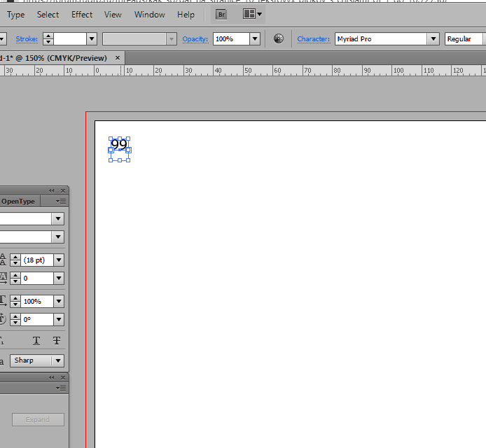Screen dimensions: 486x448
Task: Open the tracking value dropdown arrow
Action: tap(59, 278)
